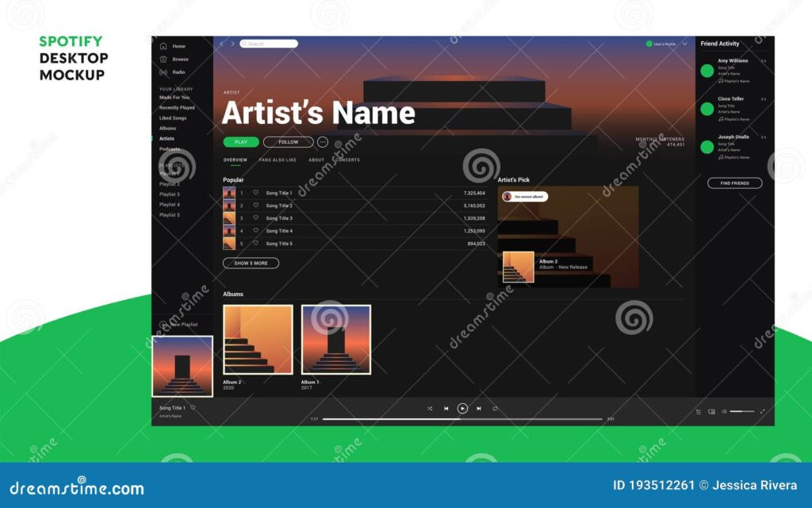Adjust the volume slider
The width and height of the screenshot is (812, 508).
coord(742,412)
